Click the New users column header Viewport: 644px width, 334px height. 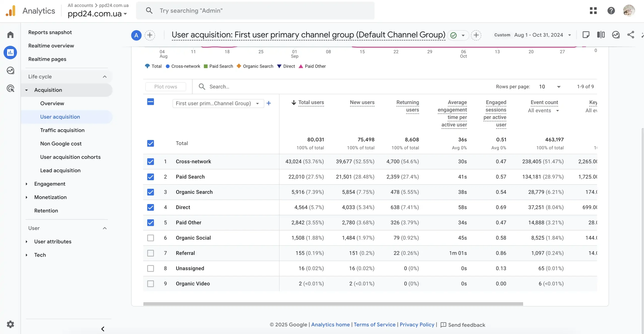click(362, 102)
